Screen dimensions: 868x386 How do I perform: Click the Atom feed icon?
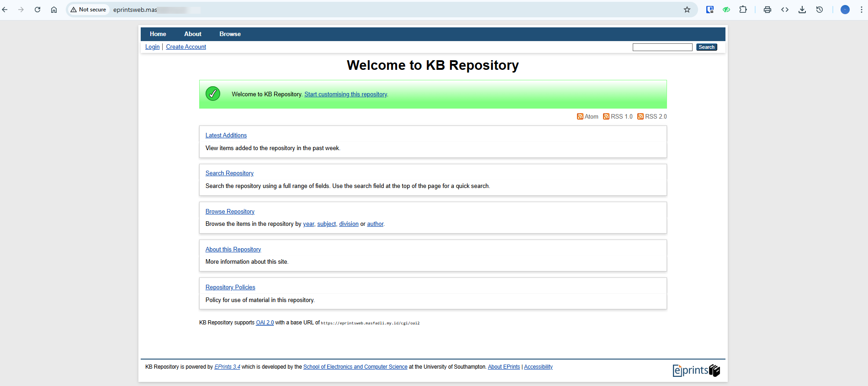pos(580,116)
